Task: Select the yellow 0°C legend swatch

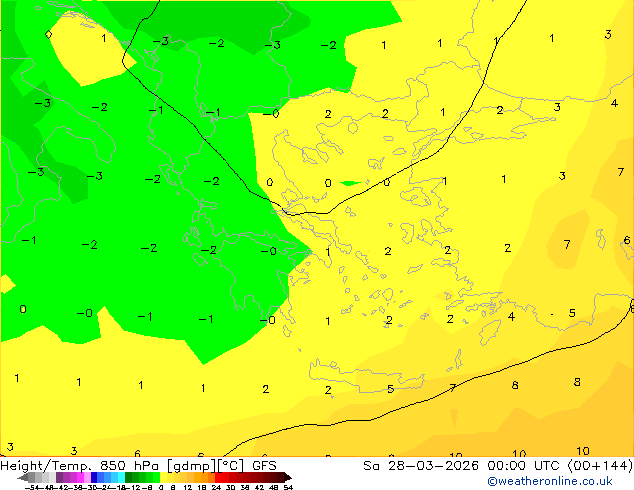Action: point(163,477)
